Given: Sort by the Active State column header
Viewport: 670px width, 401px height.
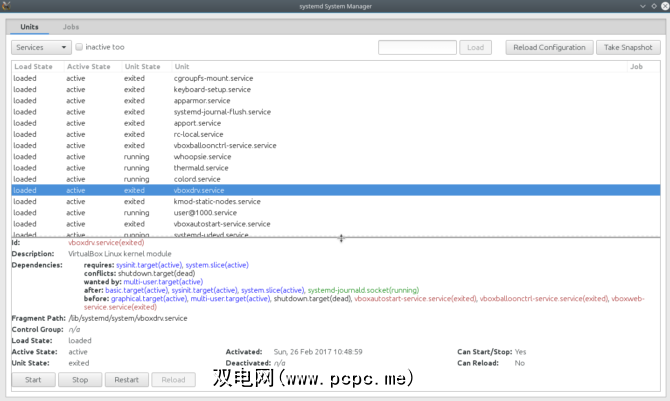Looking at the screenshot, I should [x=88, y=67].
